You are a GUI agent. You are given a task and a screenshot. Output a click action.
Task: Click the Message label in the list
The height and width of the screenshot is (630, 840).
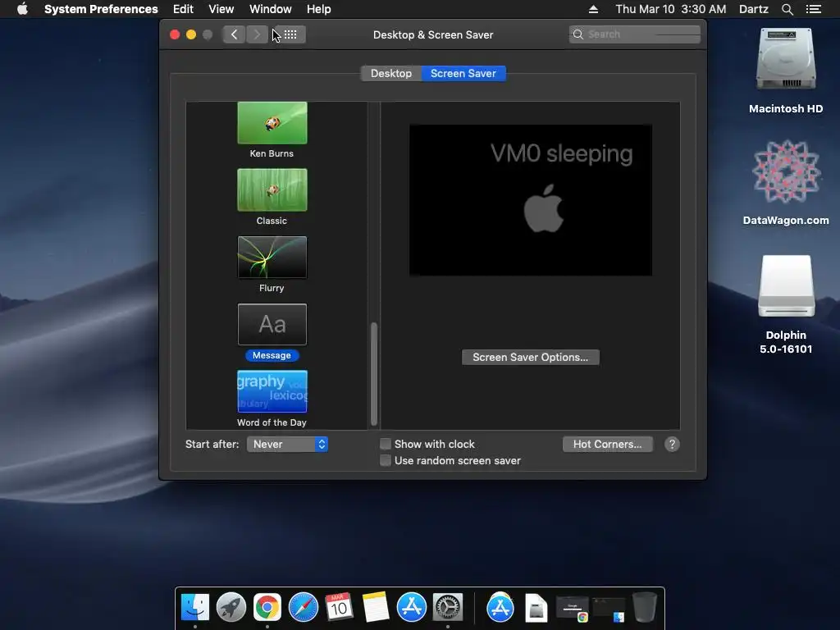coord(272,355)
